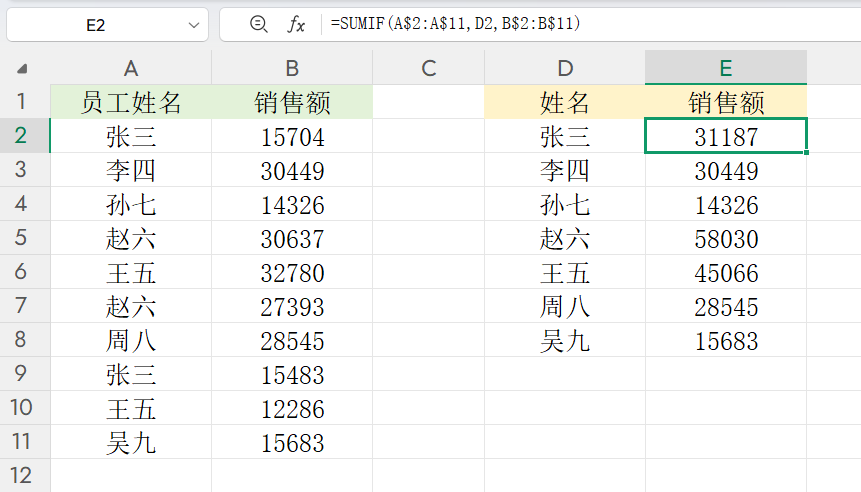Click cell D8 containing 吴九
This screenshot has height=492, width=861.
[x=565, y=341]
